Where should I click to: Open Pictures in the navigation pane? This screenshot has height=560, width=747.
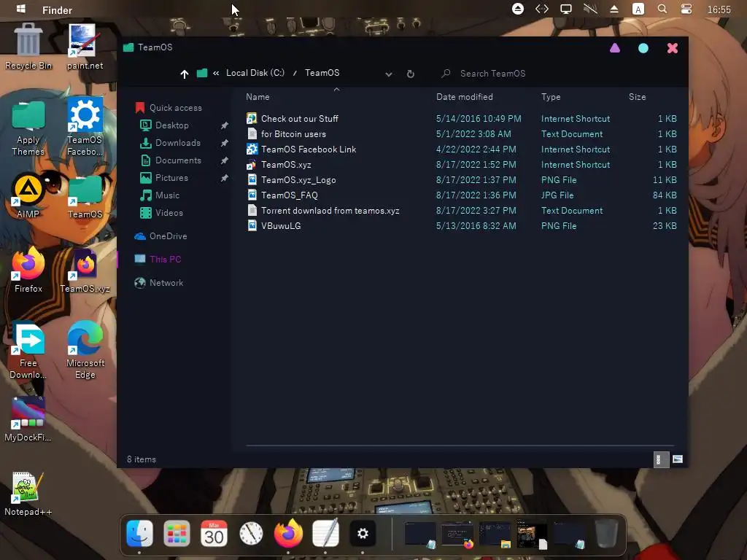click(164, 178)
